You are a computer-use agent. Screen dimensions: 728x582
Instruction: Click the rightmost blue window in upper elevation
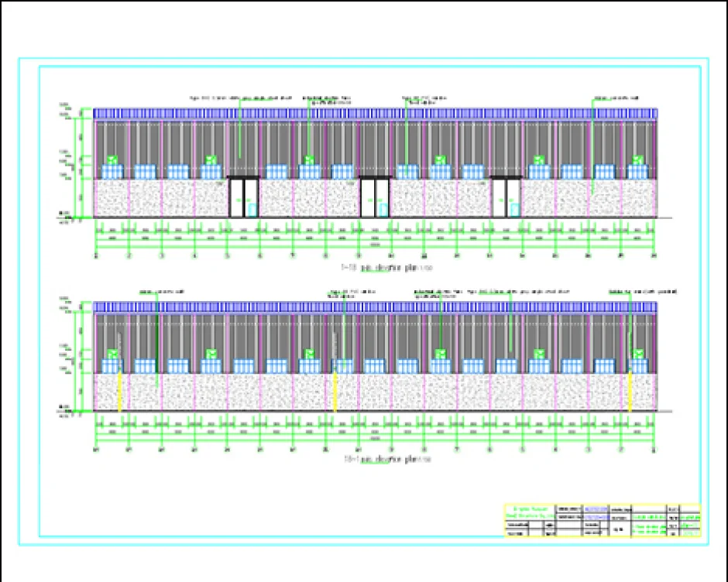tap(638, 172)
